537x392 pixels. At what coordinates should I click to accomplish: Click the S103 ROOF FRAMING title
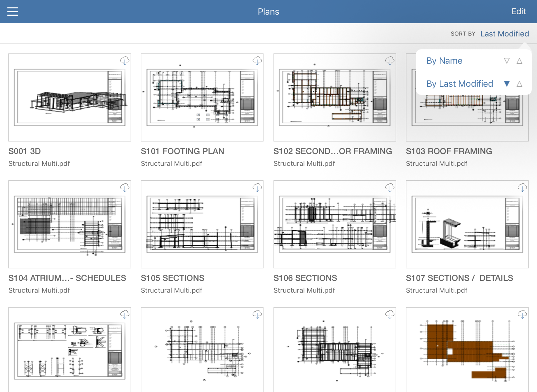[449, 151]
